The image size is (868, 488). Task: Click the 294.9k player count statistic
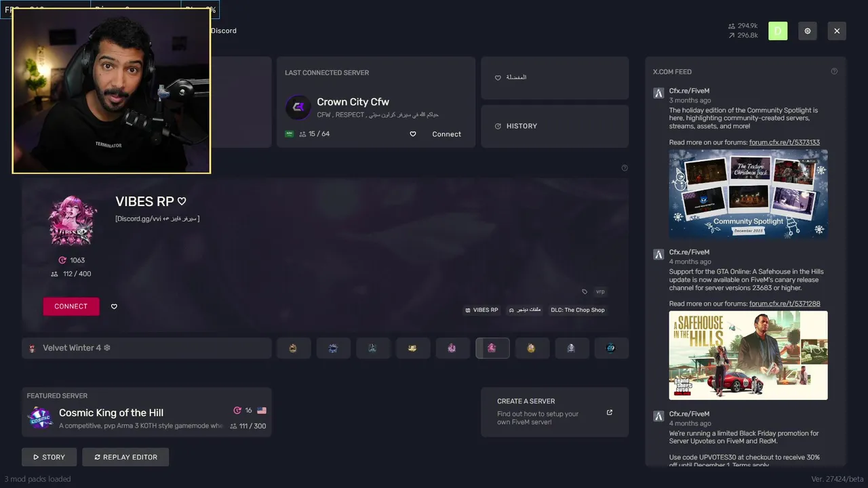pyautogui.click(x=743, y=26)
